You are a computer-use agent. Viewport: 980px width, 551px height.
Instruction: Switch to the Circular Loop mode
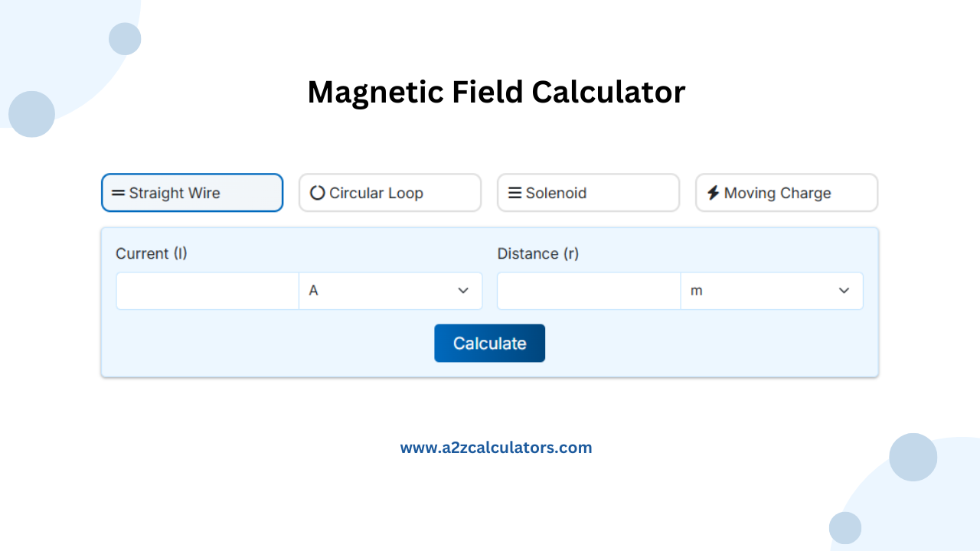click(x=390, y=193)
